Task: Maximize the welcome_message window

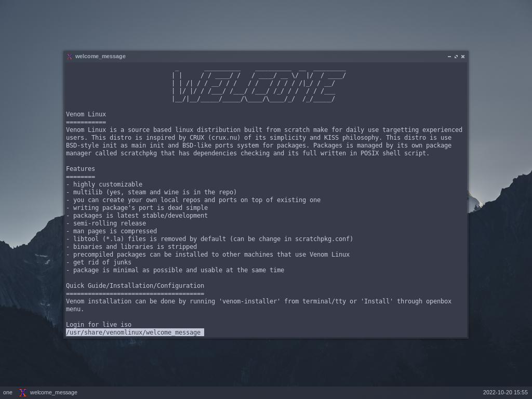Action: (456, 57)
